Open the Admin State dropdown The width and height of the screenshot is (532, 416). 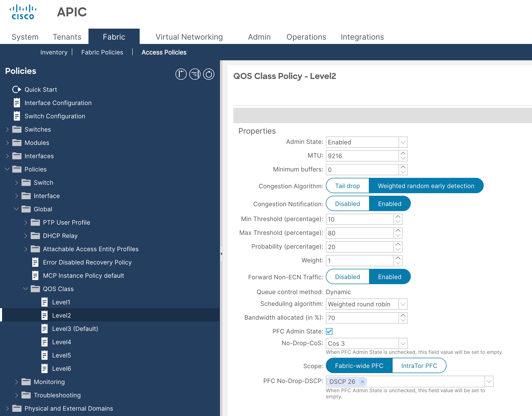point(403,142)
